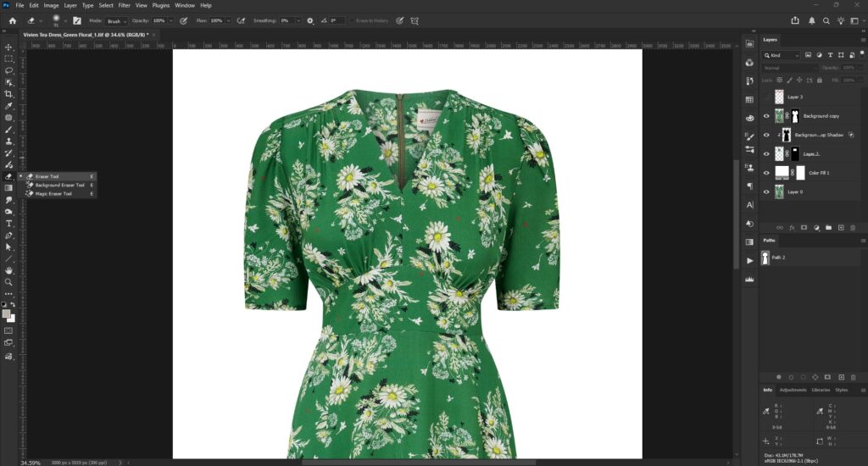Open the layer blending mode dropdown
The height and width of the screenshot is (466, 868).
click(x=790, y=68)
